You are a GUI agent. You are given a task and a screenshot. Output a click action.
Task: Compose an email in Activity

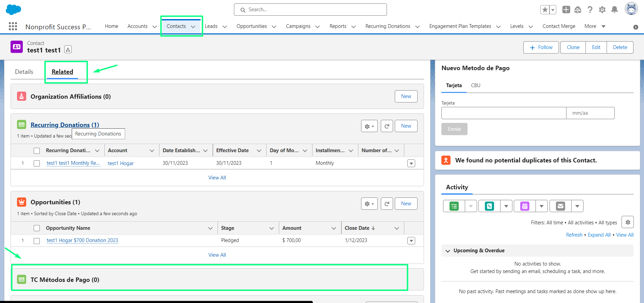pos(560,206)
